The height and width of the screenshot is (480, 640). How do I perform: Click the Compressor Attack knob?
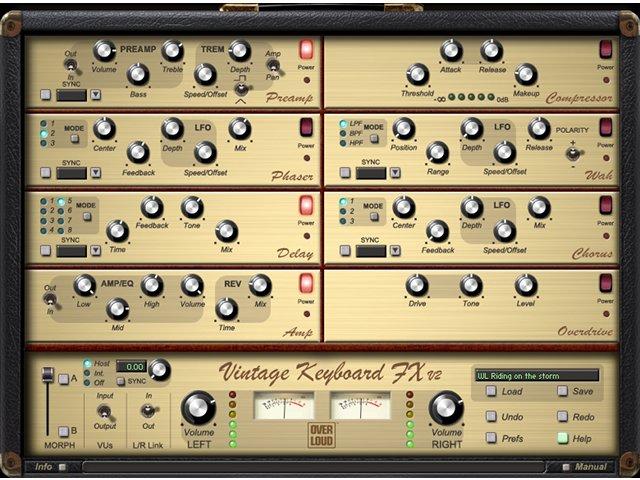point(451,51)
